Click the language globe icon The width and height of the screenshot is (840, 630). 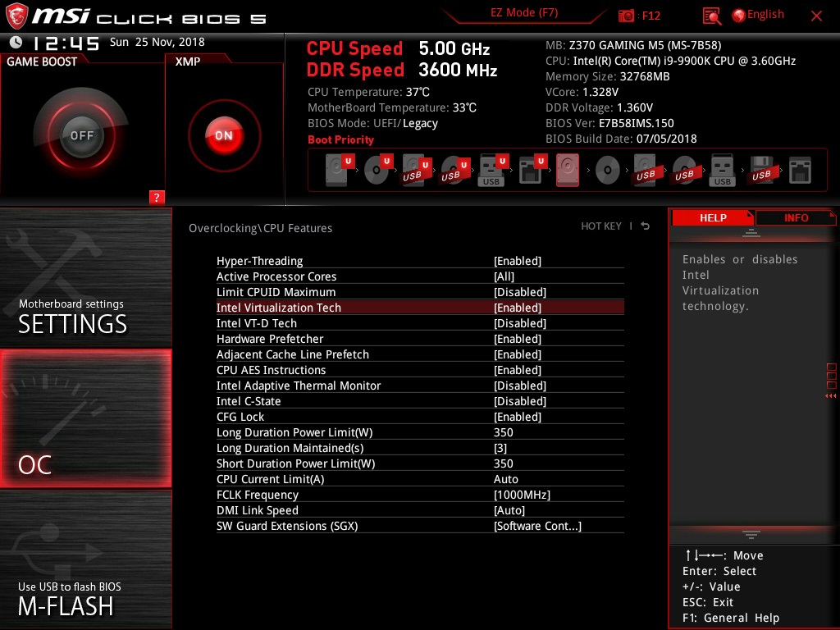click(x=739, y=16)
